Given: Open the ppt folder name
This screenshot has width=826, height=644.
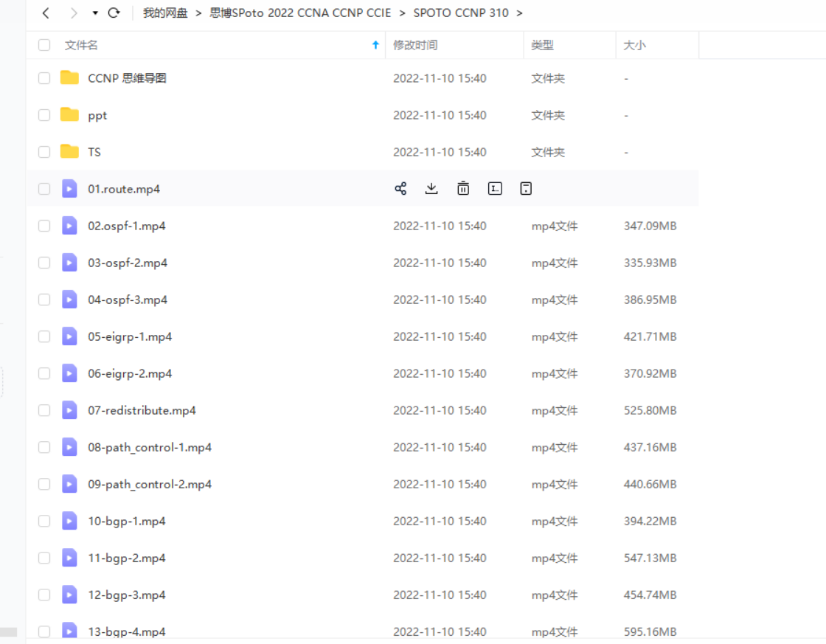Looking at the screenshot, I should coord(97,116).
